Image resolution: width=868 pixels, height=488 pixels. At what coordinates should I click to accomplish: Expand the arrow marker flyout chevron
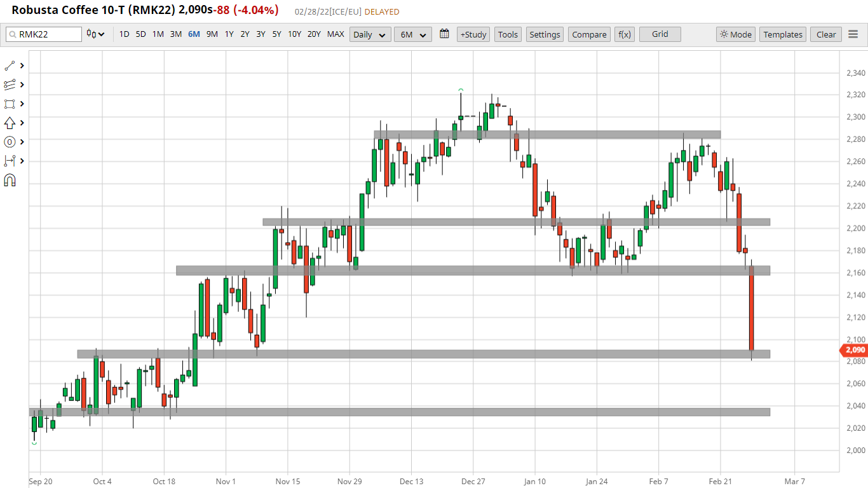point(22,123)
